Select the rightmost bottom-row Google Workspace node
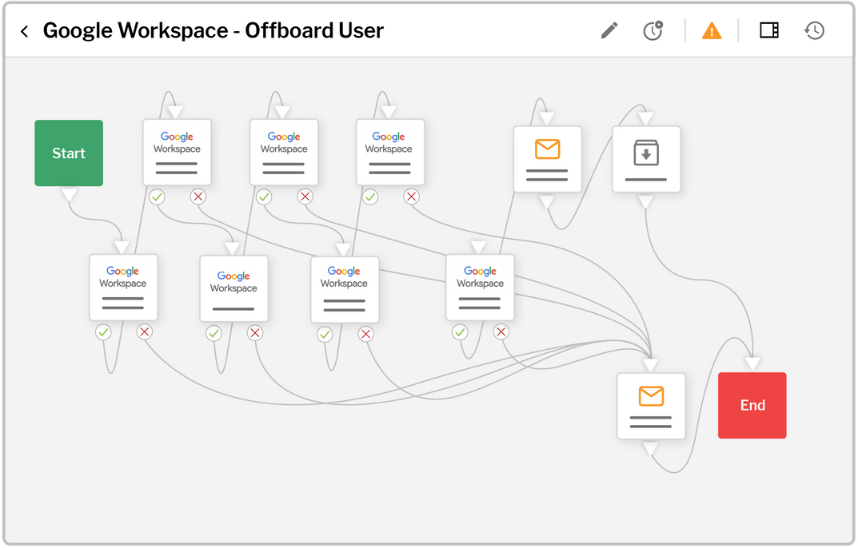 click(x=480, y=287)
